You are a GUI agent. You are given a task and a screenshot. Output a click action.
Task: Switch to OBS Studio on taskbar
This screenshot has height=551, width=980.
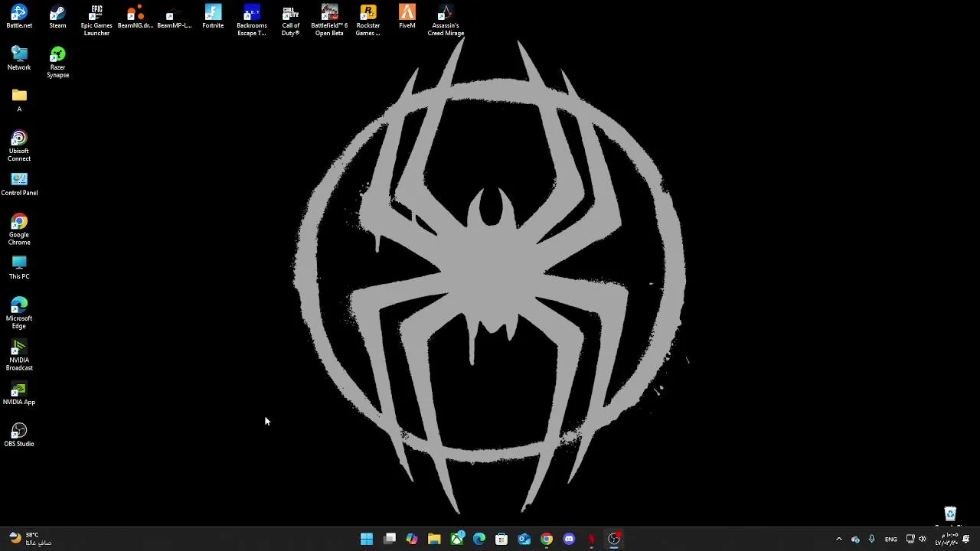pyautogui.click(x=614, y=539)
